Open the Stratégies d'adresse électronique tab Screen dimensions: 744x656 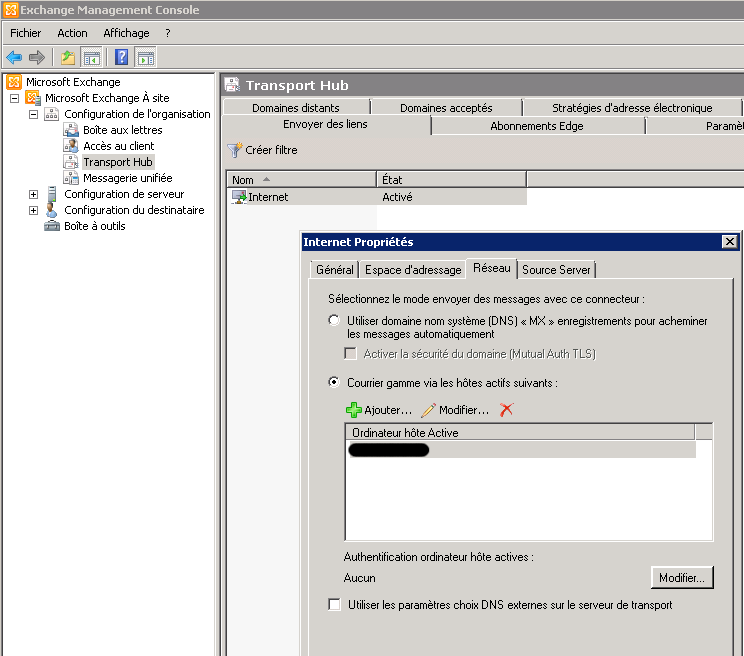coord(632,108)
